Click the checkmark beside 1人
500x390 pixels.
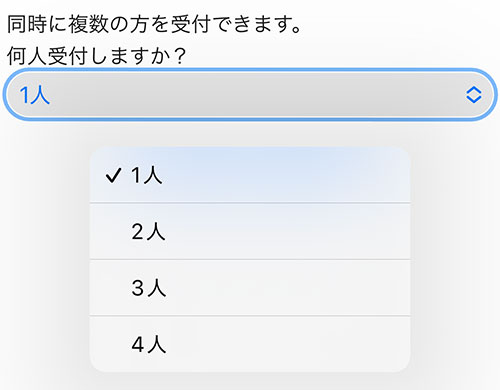point(113,175)
